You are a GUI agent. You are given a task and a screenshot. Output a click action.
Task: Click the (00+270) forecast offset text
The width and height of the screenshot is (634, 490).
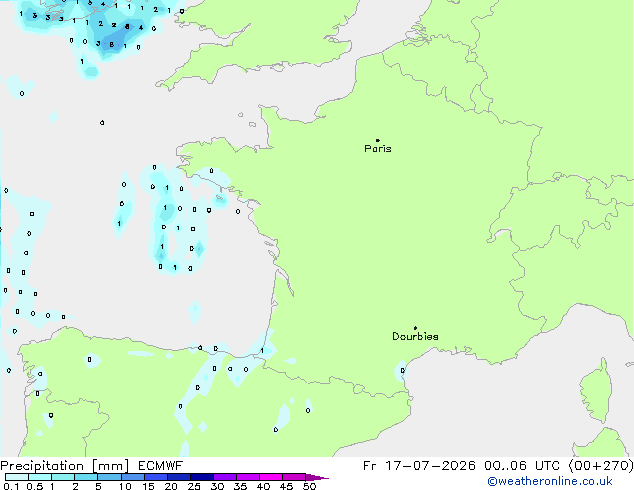(x=601, y=466)
